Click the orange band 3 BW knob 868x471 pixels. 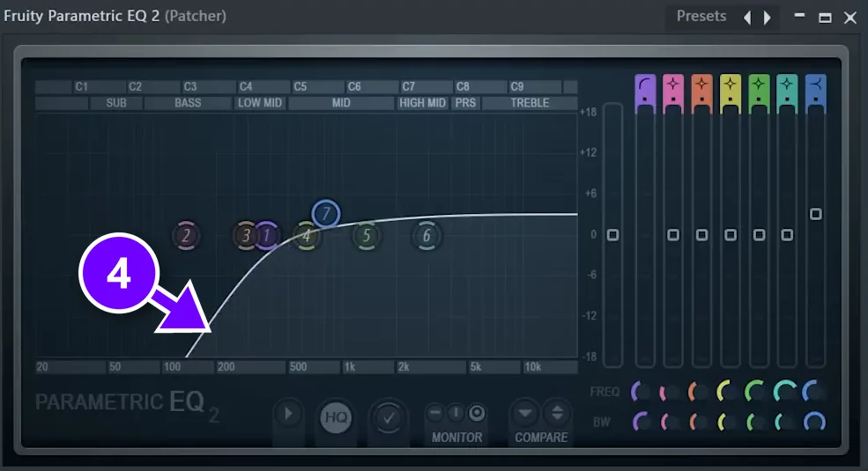click(x=699, y=423)
